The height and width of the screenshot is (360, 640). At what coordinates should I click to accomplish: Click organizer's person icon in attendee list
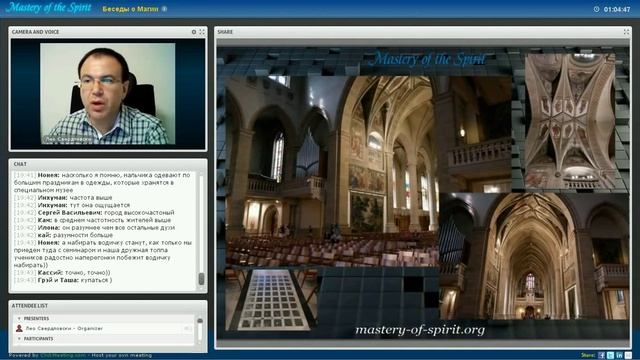point(19,328)
